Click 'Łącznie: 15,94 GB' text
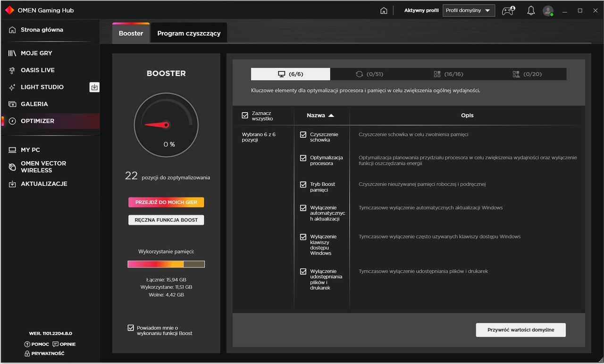The width and height of the screenshot is (604, 364). point(166,280)
